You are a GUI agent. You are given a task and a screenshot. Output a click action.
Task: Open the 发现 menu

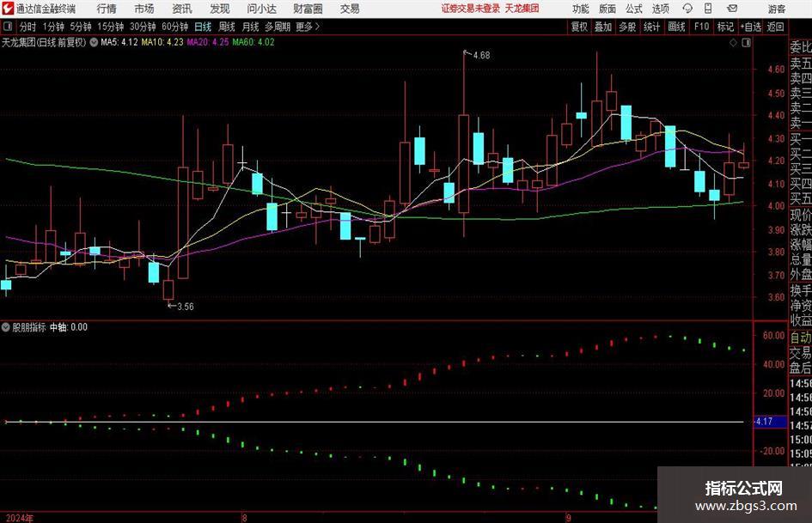click(220, 9)
